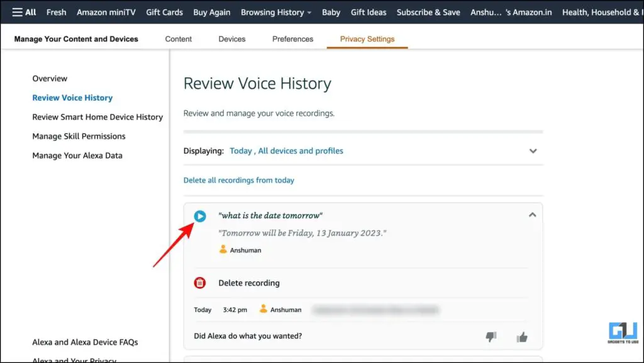Click the "what is the date tomorrow" text
The height and width of the screenshot is (363, 644).
[270, 216]
